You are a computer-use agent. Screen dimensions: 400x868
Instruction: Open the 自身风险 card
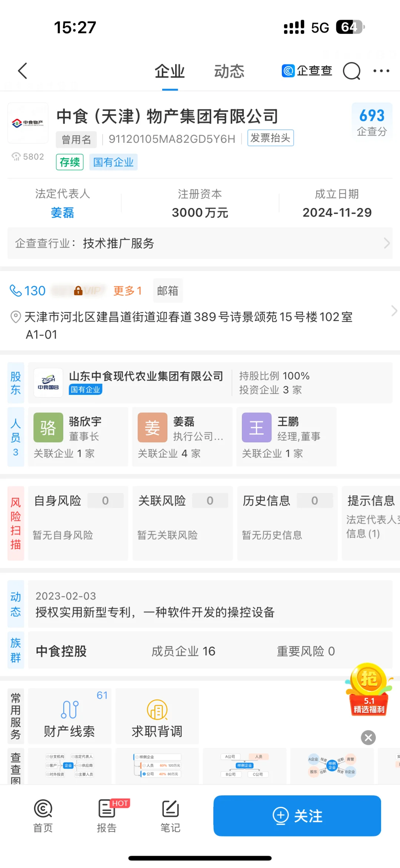(78, 523)
